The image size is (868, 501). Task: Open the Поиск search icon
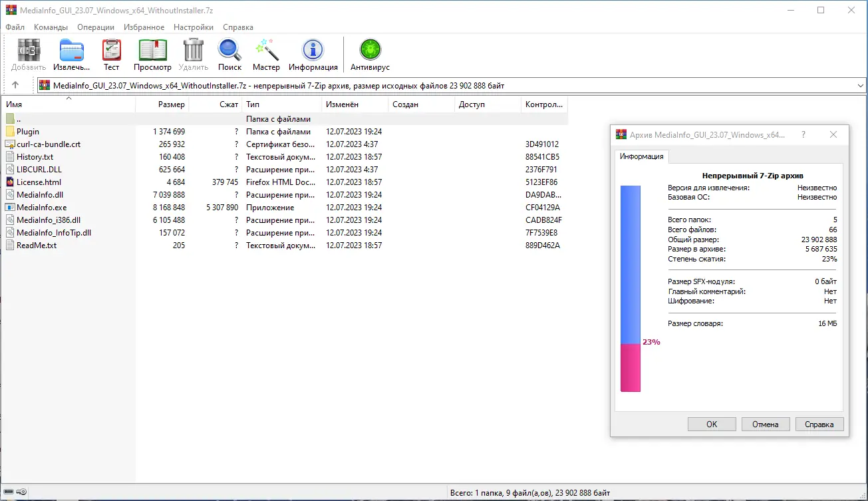point(229,51)
